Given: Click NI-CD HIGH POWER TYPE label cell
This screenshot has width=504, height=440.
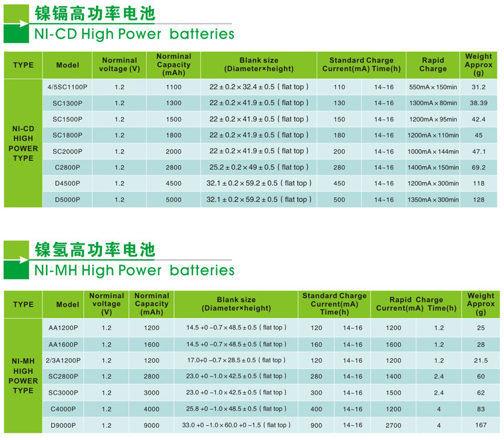Looking at the screenshot, I should [23, 143].
